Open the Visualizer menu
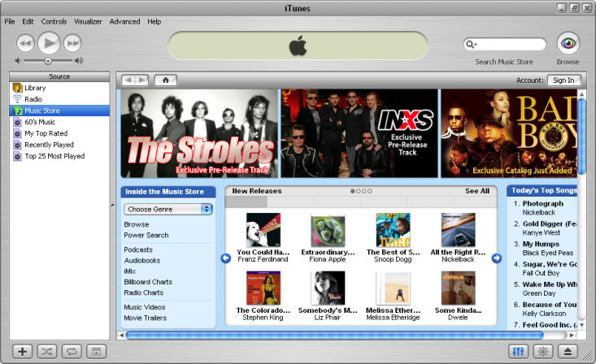 pos(88,21)
